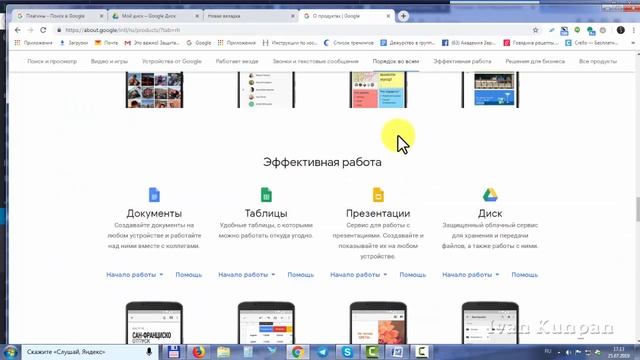Viewport: 640px width, 360px height.
Task: Open Firefox from the taskbar
Action: (198, 352)
